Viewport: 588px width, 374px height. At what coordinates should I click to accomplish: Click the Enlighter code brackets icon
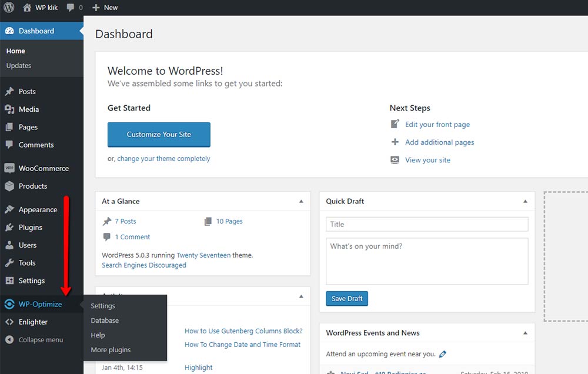point(9,322)
